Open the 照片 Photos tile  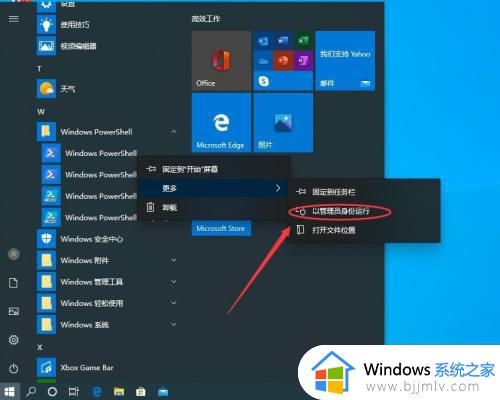pos(283,123)
